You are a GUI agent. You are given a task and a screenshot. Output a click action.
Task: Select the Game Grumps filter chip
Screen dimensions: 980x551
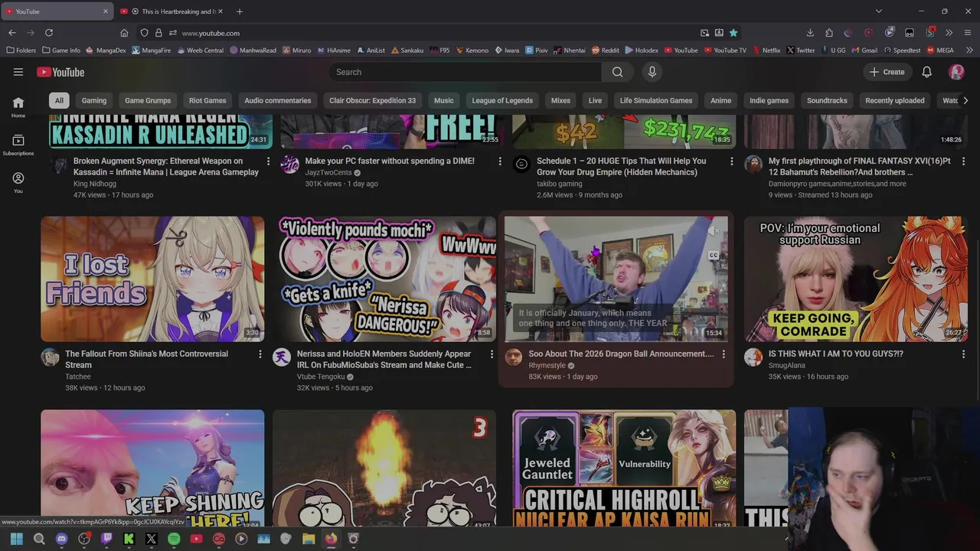coord(148,100)
